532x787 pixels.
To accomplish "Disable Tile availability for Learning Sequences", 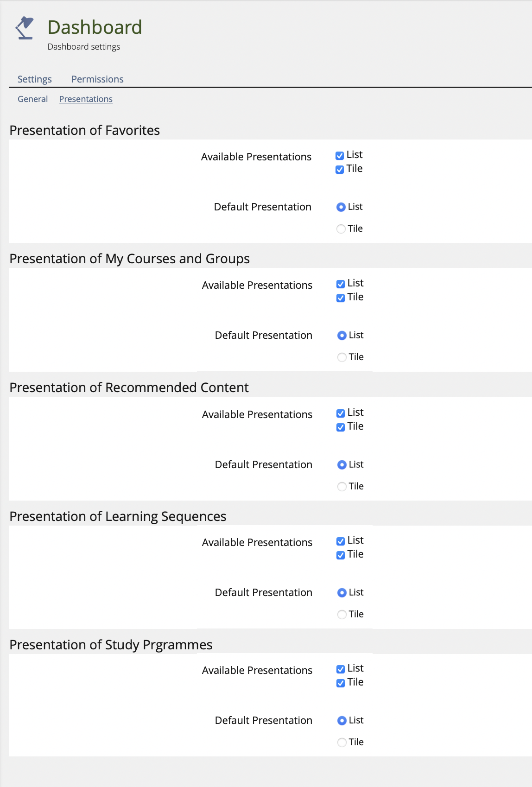I will pyautogui.click(x=341, y=555).
